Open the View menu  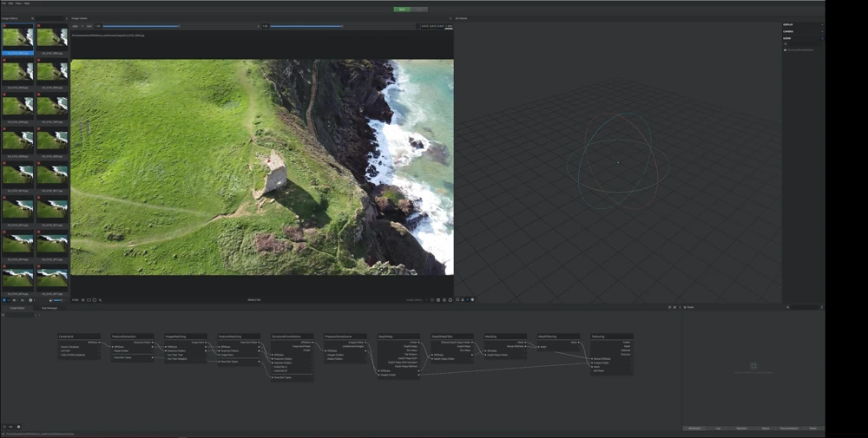pos(18,3)
